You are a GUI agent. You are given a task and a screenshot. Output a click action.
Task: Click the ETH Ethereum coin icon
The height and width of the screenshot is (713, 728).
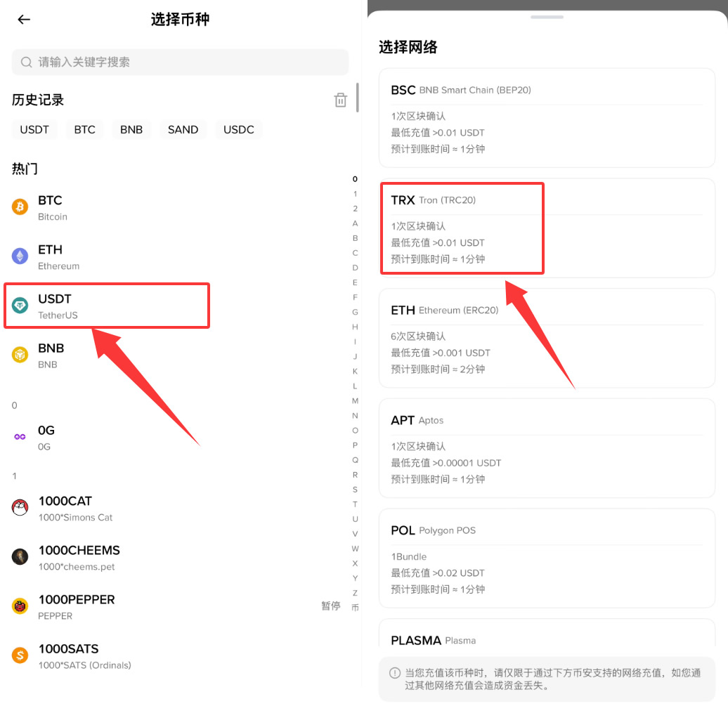(19, 256)
